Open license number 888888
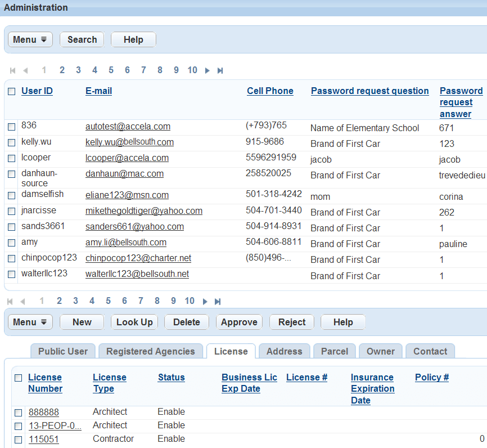Viewport: 487px width, 448px height. coord(44,412)
